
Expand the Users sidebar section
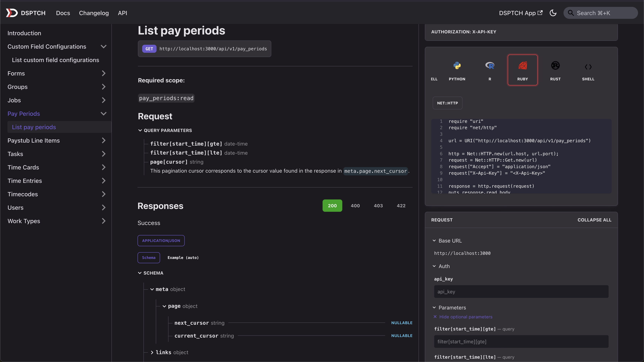coord(103,207)
